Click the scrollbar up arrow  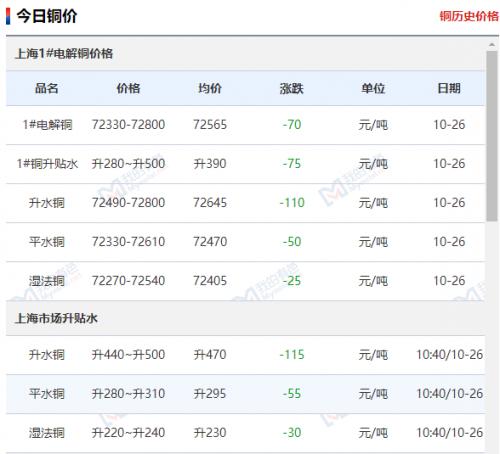(x=492, y=45)
